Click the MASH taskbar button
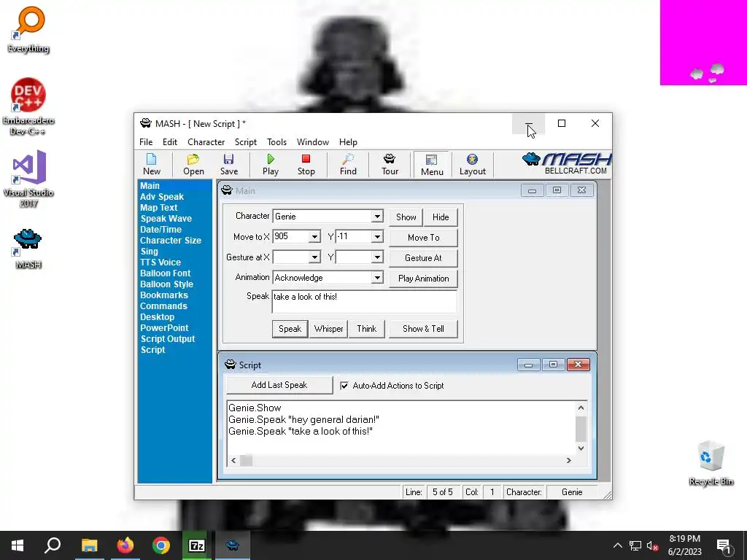Viewport: 747px width, 560px height. coord(233,545)
